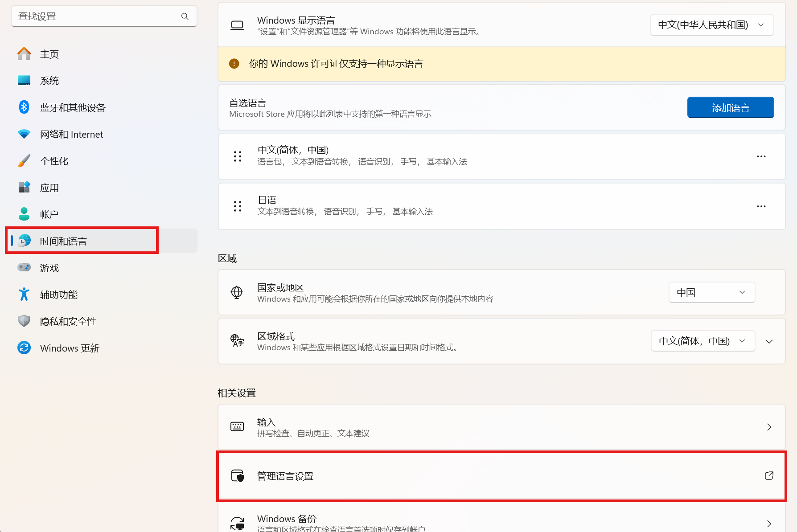Image resolution: width=797 pixels, height=532 pixels.
Task: Click the laptop icon beside Windows 显示语言
Action: click(237, 25)
